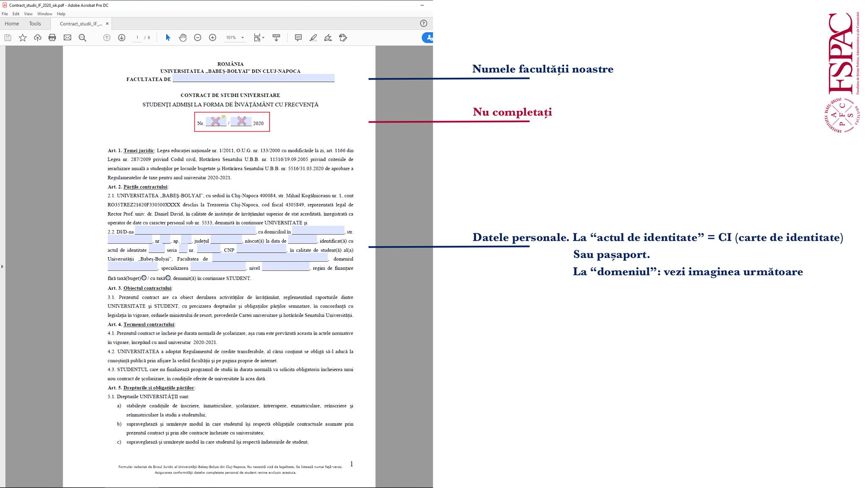Select the 'fără taxă (buget)' radio button
Viewport: 868px width, 488px height.
pyautogui.click(x=144, y=278)
